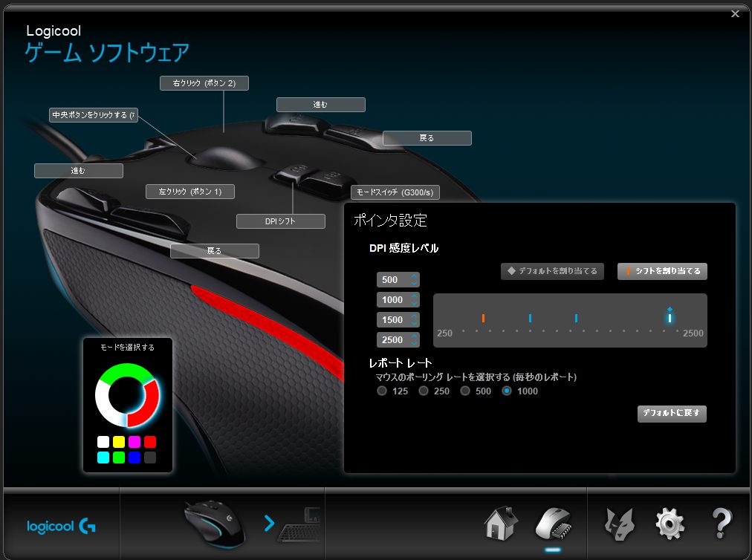Click the モードスイッチ (G300/s) label
Image resolution: width=752 pixels, height=560 pixels.
point(395,192)
